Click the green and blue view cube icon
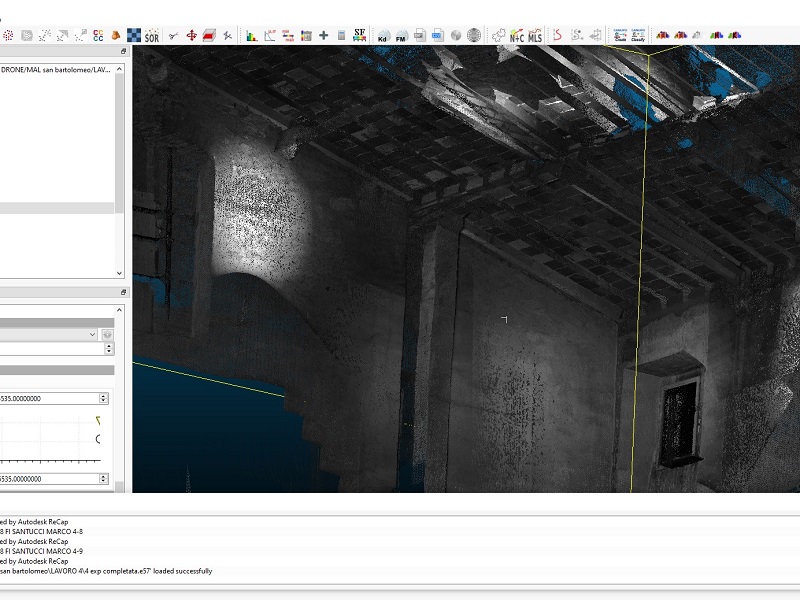Viewport: 800px width, 600px height. point(716,35)
